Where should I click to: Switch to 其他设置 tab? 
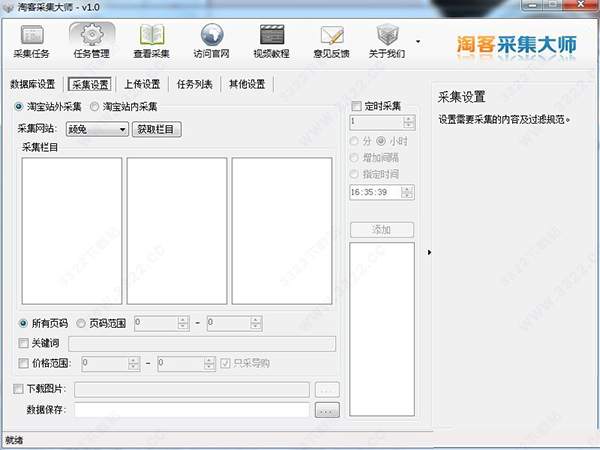tap(247, 84)
